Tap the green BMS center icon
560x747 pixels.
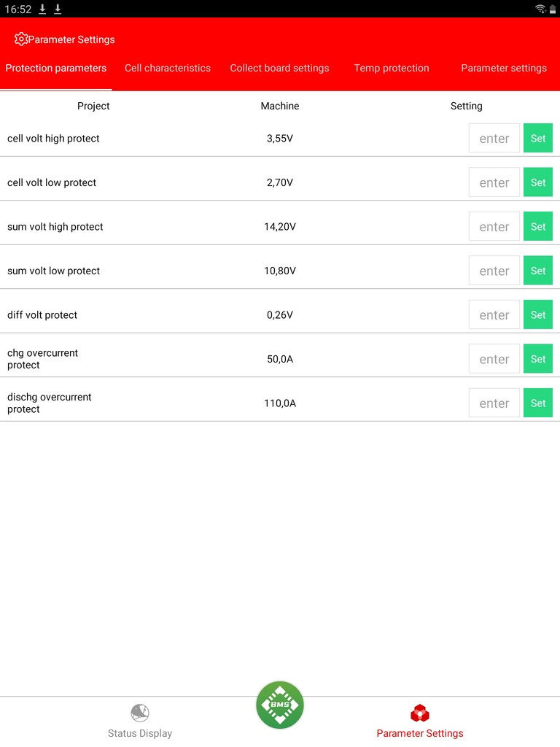(x=279, y=705)
